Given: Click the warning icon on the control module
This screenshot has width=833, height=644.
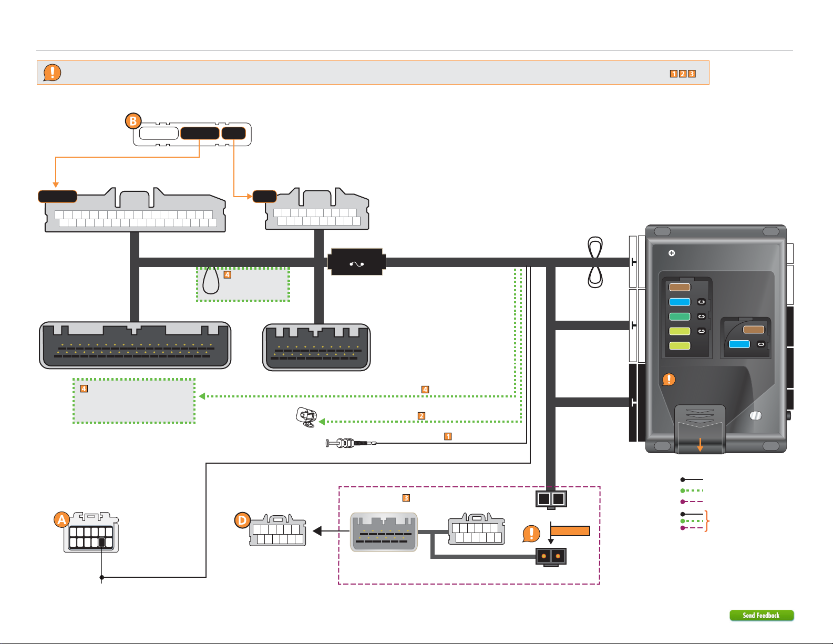Looking at the screenshot, I should coord(669,379).
